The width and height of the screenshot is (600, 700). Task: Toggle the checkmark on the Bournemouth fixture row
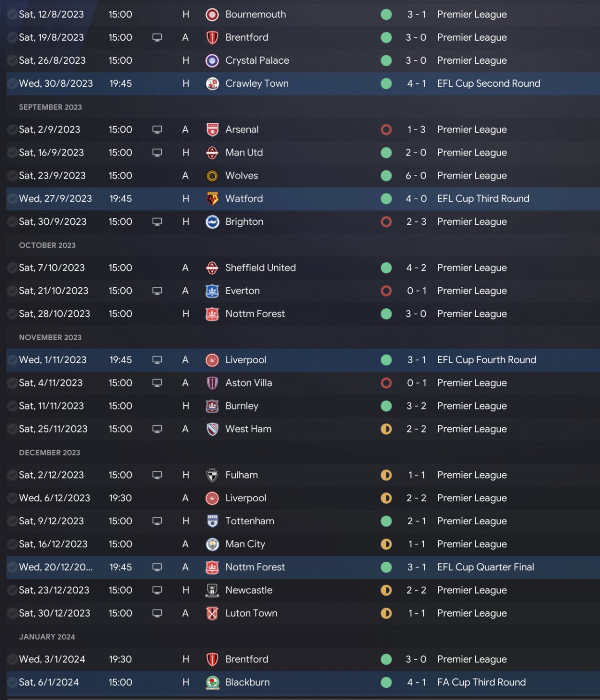[12, 15]
